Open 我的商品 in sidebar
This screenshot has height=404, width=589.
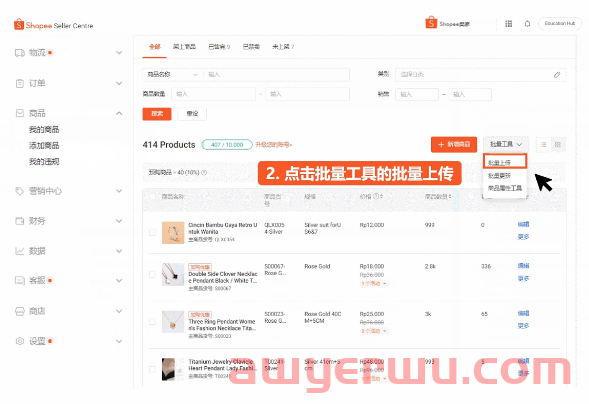44,130
